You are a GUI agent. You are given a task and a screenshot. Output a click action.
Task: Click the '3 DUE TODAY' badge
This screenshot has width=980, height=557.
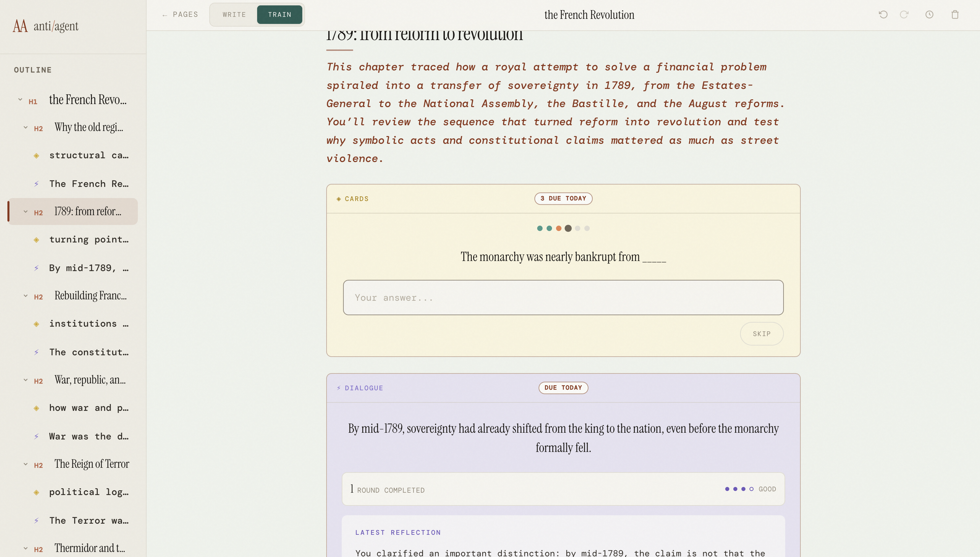pos(563,199)
